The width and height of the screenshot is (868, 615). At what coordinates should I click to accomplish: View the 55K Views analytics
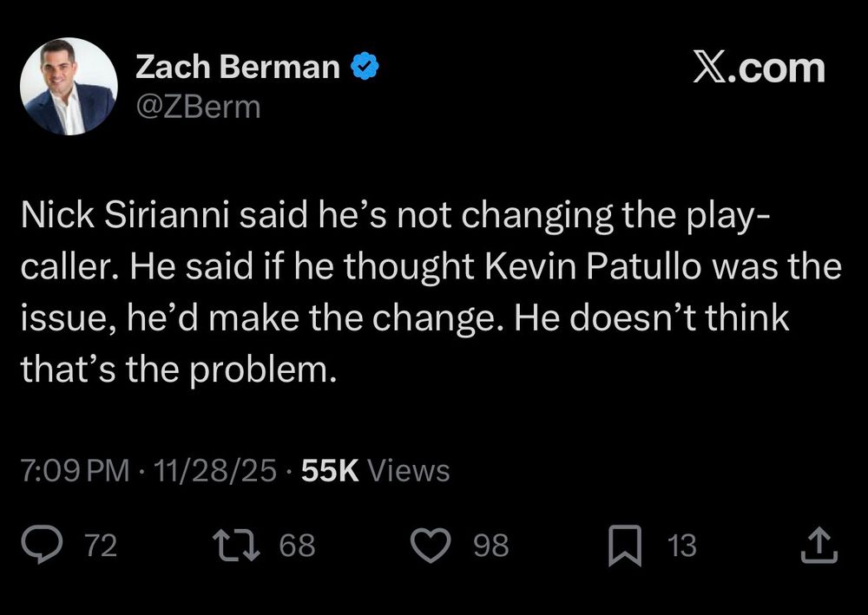pos(375,471)
